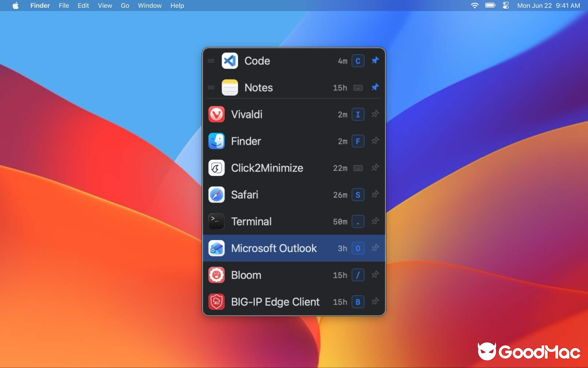Open Control Center from menu bar
The image size is (588, 368).
pos(506,6)
